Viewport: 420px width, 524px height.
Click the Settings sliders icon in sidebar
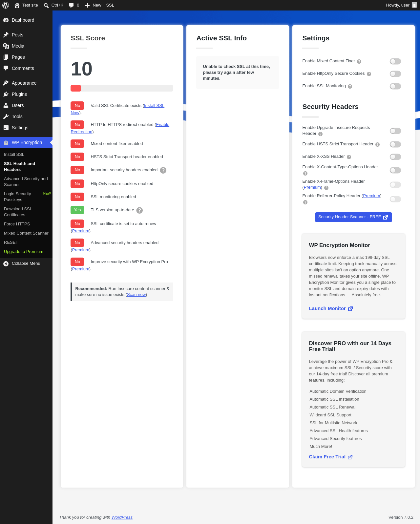(x=6, y=128)
